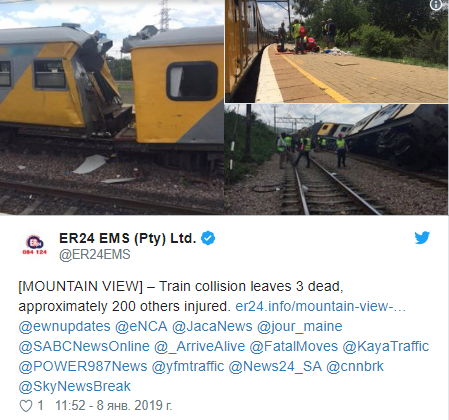The image size is (449, 420).
Task: Click the blue verified badge icon
Action: (x=208, y=238)
